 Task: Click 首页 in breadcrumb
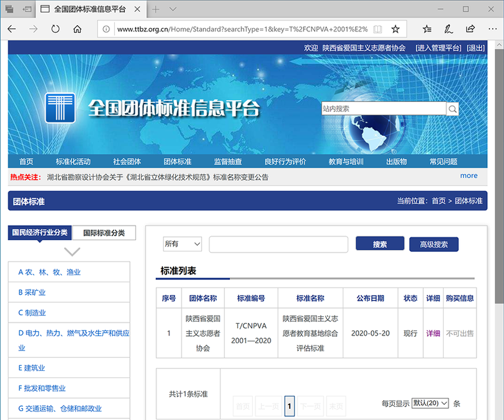tap(438, 201)
